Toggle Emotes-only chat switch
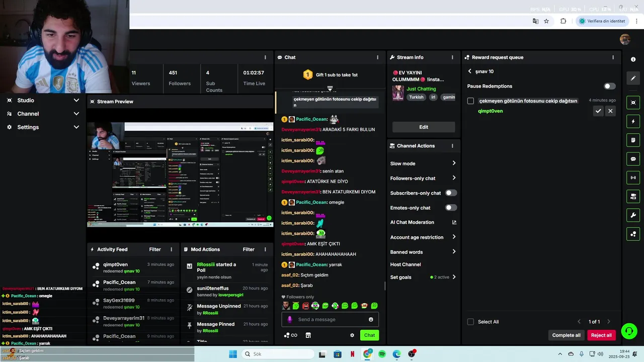 point(451,208)
